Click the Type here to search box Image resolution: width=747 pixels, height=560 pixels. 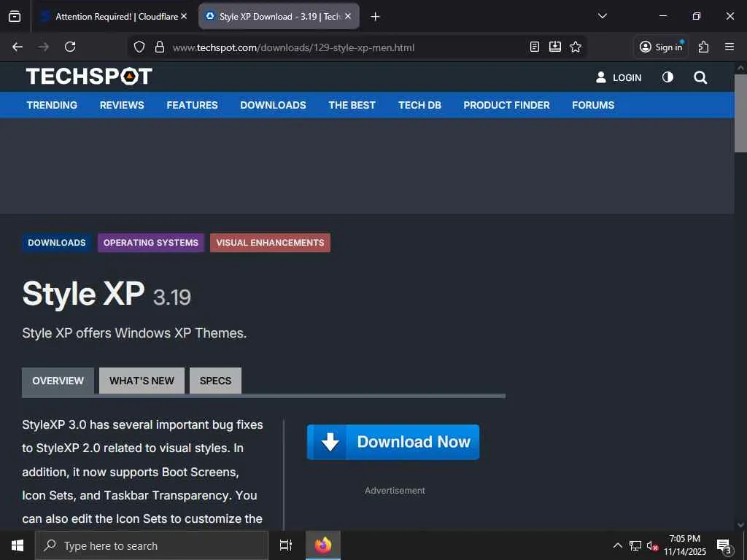click(x=152, y=545)
